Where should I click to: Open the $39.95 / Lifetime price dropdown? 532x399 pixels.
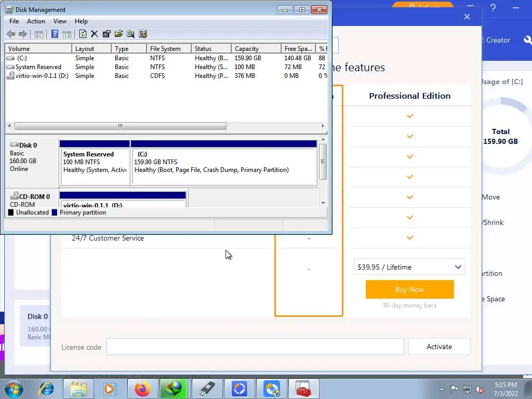coord(409,267)
